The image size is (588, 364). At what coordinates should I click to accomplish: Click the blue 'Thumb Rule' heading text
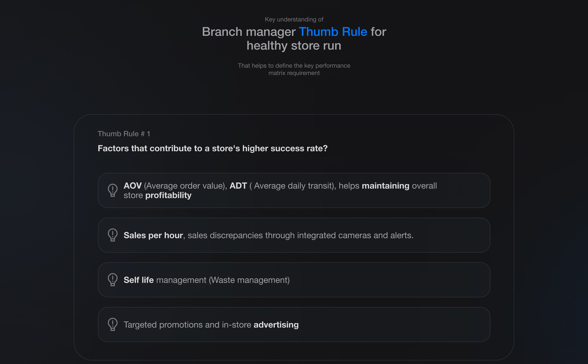tap(333, 32)
